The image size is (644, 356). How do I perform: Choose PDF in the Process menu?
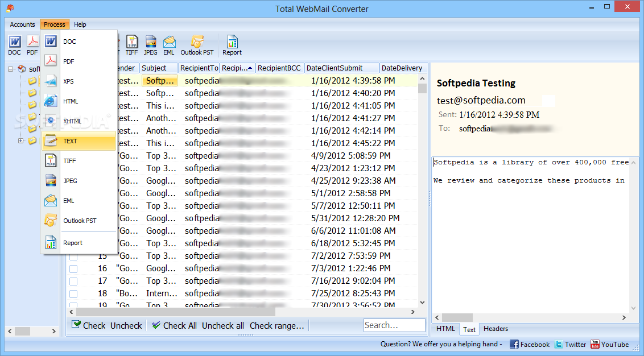pos(79,61)
